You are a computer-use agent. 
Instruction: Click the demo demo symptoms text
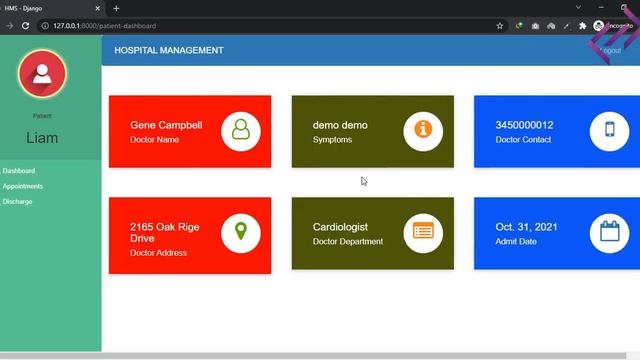340,125
